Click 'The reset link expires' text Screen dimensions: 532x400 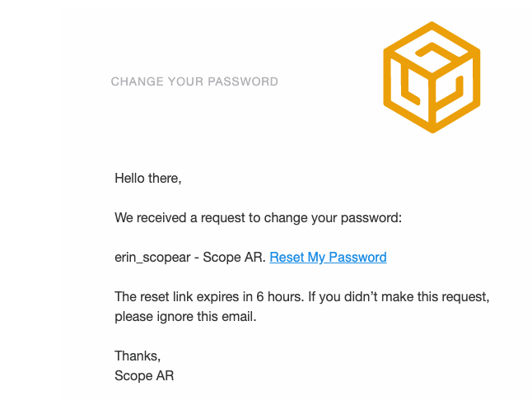[177, 297]
